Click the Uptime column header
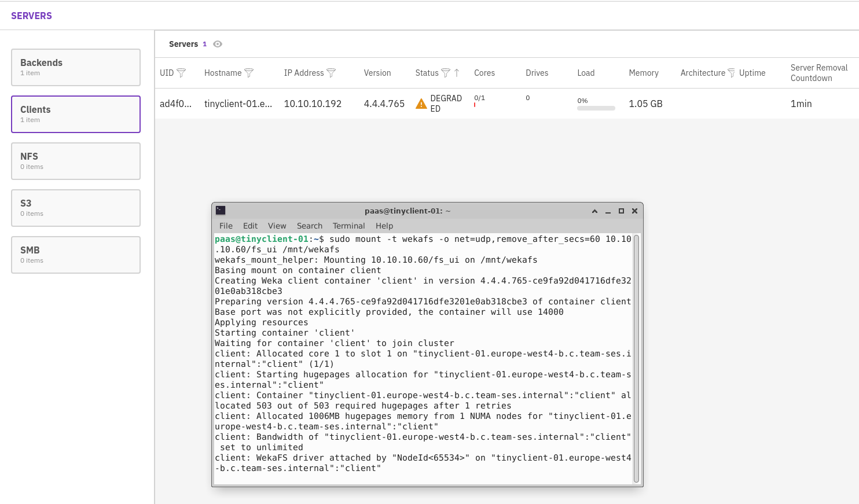 click(x=752, y=73)
